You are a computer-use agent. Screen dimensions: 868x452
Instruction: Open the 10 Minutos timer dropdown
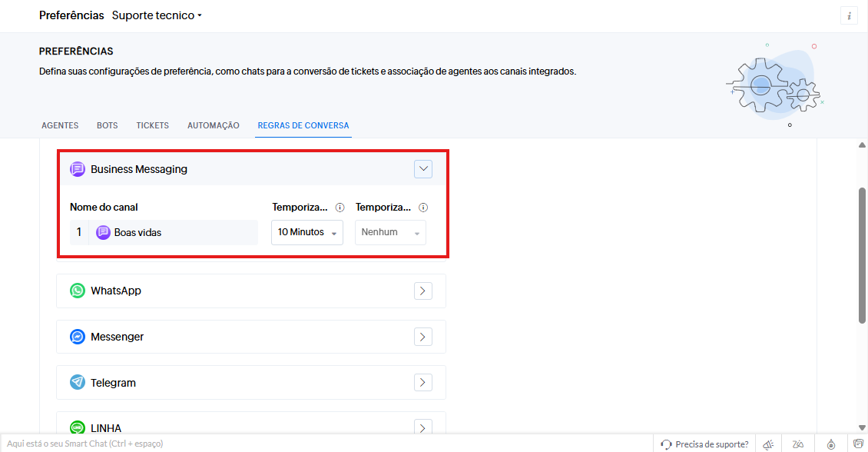pos(307,232)
